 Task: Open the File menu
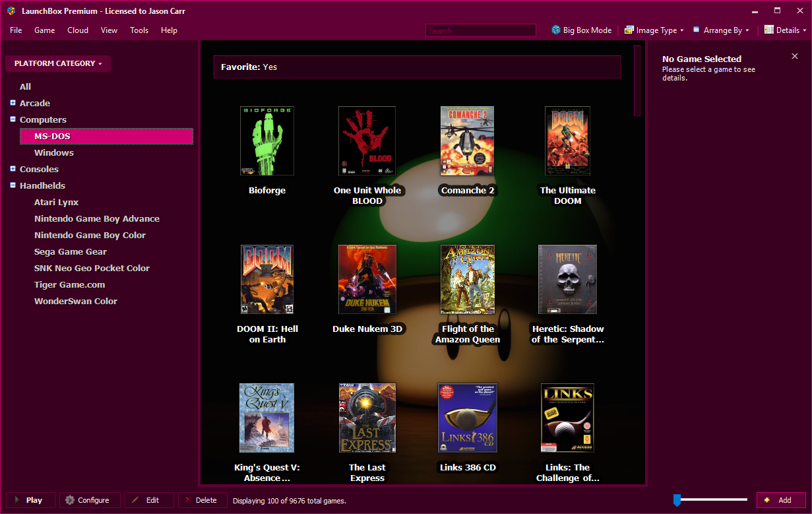click(16, 30)
